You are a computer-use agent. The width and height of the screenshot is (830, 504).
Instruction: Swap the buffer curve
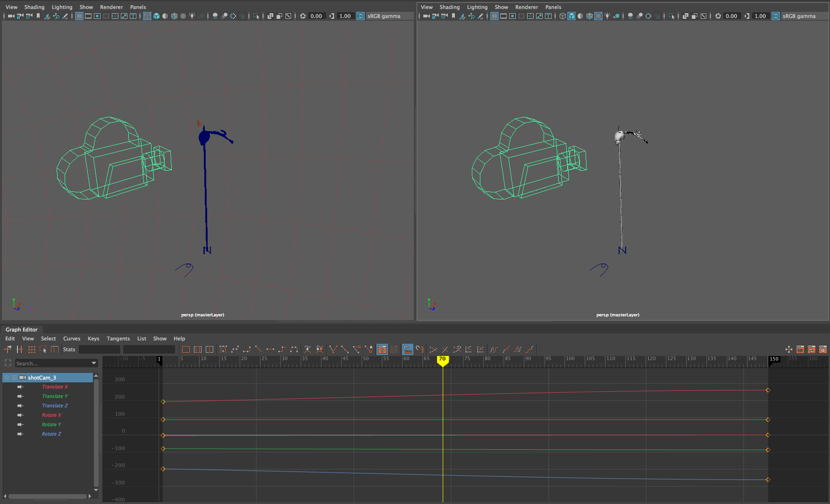tap(319, 349)
